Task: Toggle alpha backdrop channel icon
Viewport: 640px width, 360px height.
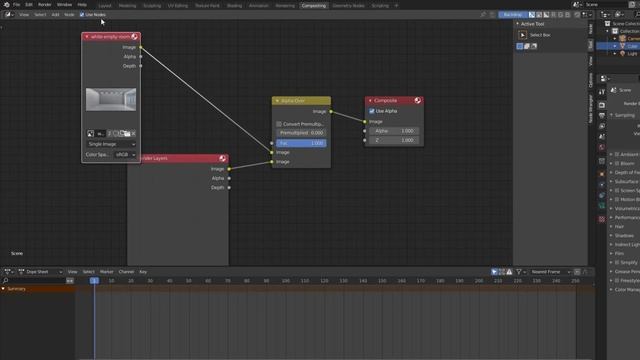Action: click(546, 15)
